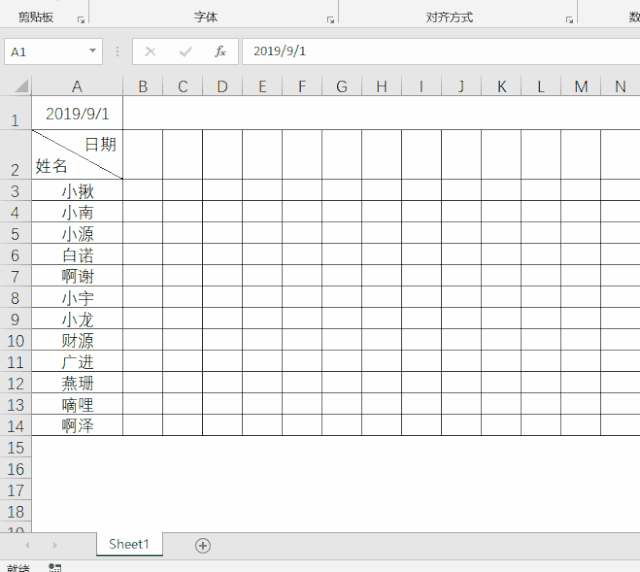Select the diagonal header cell with 日期 姓名

[77, 154]
